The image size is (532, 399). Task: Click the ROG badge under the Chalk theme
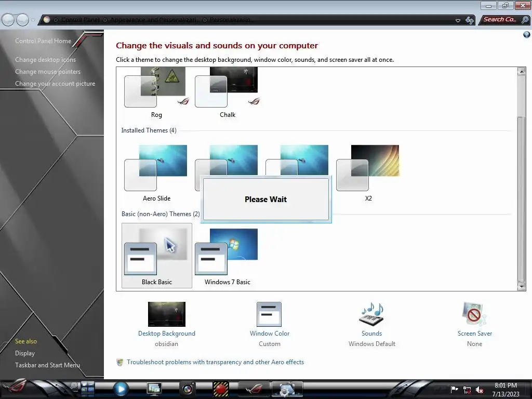coord(254,101)
